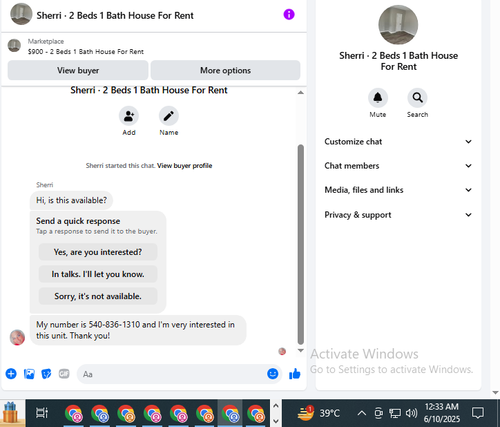This screenshot has width=500, height=427.
Task: Click the chat vertical scrollbar thumb
Action: (x=301, y=244)
